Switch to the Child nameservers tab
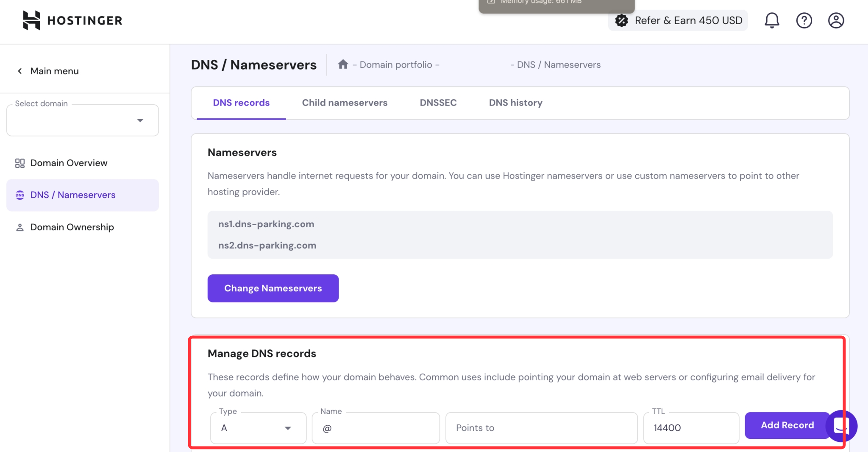The height and width of the screenshot is (452, 868). coord(345,103)
